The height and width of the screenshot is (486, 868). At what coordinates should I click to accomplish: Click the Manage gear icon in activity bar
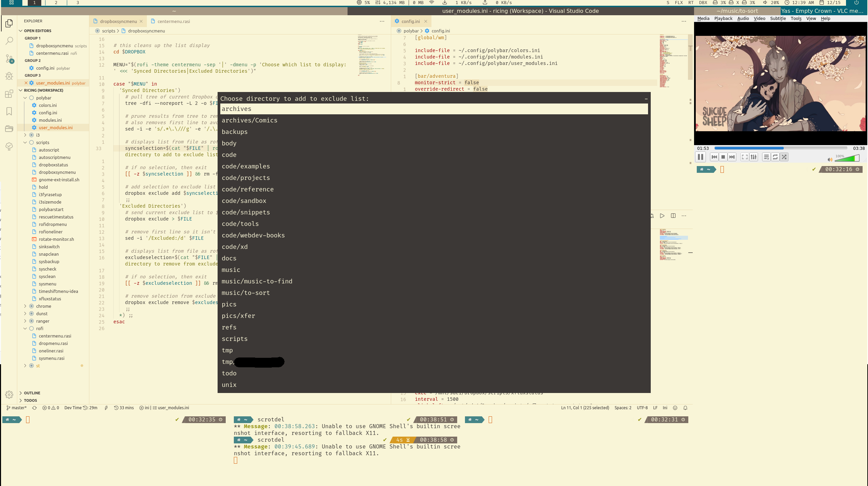tap(9, 394)
